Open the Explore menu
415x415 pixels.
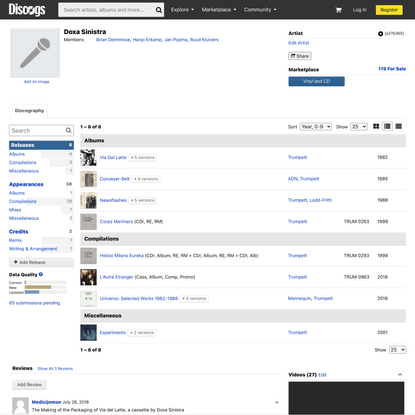182,10
